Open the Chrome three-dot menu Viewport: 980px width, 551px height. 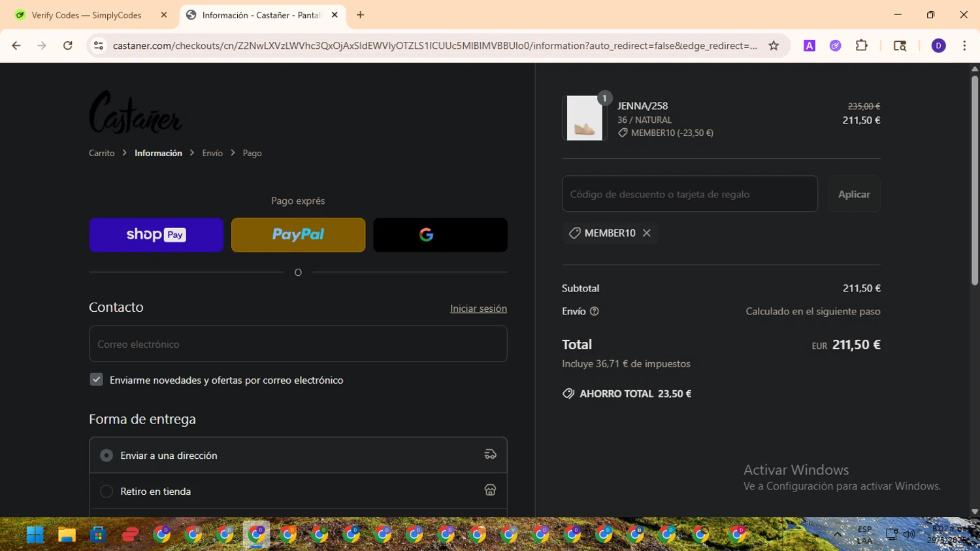coord(964,46)
